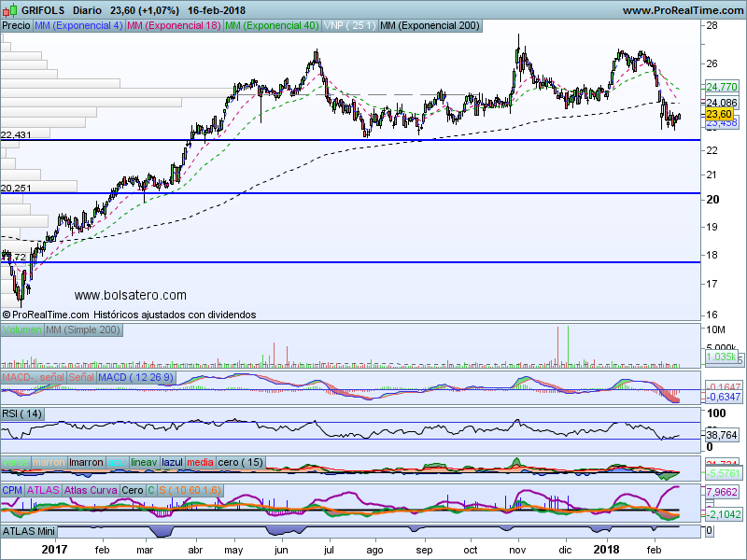Image resolution: width=747 pixels, height=560 pixels.
Task: Select MM (Exponencial 18) moving average label
Action: pyautogui.click(x=174, y=26)
